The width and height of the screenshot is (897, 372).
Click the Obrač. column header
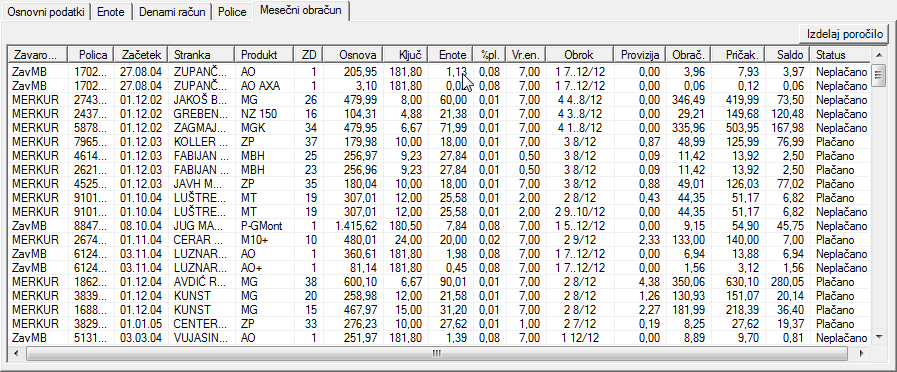tap(689, 55)
